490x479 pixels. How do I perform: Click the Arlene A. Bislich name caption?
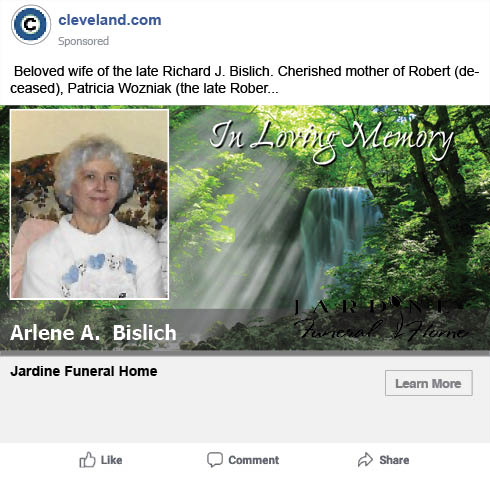(x=93, y=333)
